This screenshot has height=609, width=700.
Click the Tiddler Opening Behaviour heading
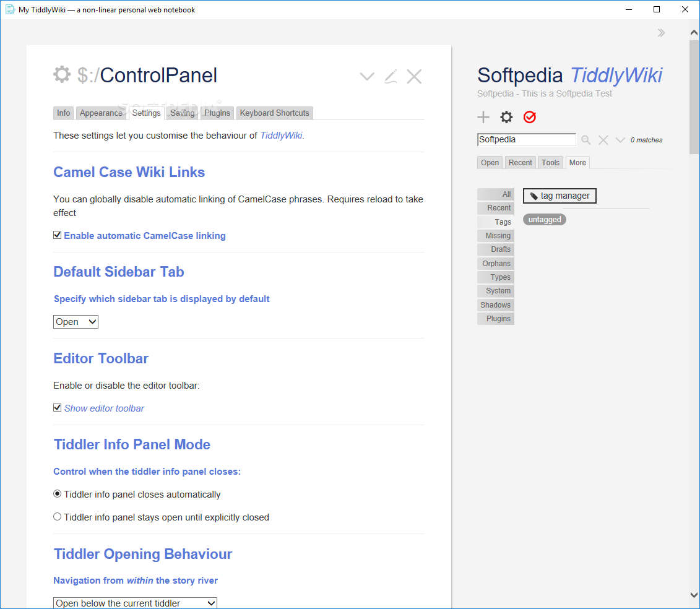click(x=143, y=554)
